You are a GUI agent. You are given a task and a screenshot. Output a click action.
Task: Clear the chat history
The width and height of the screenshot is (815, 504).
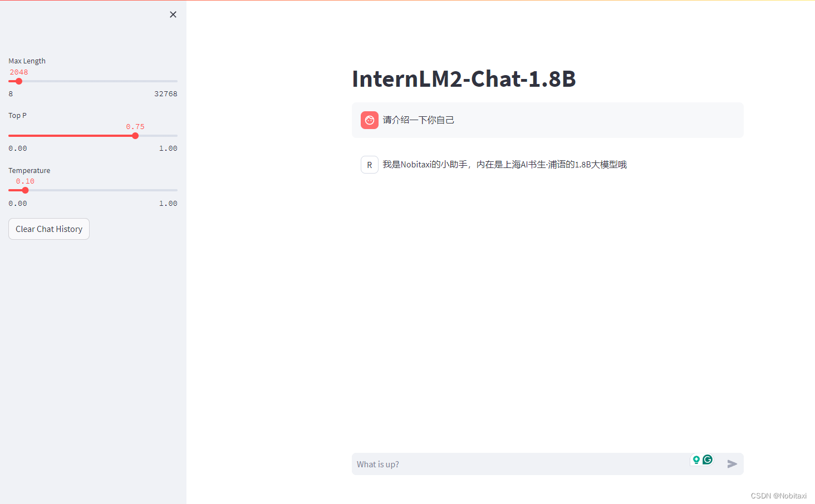point(49,229)
